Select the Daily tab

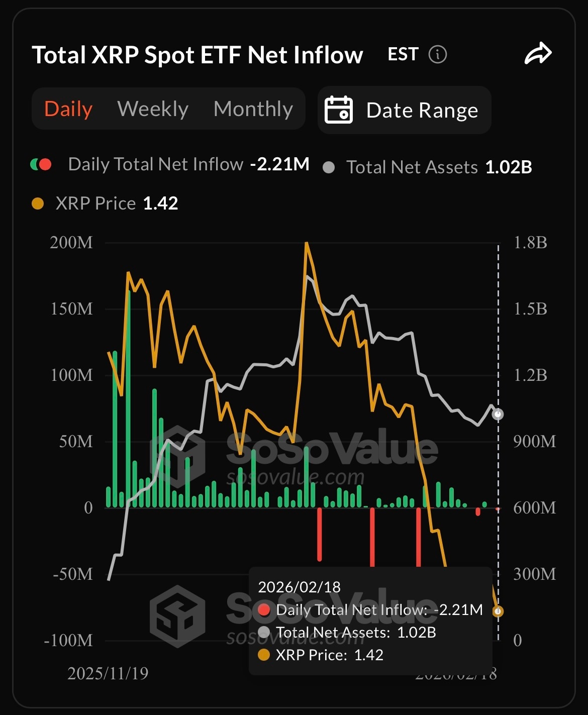point(68,109)
